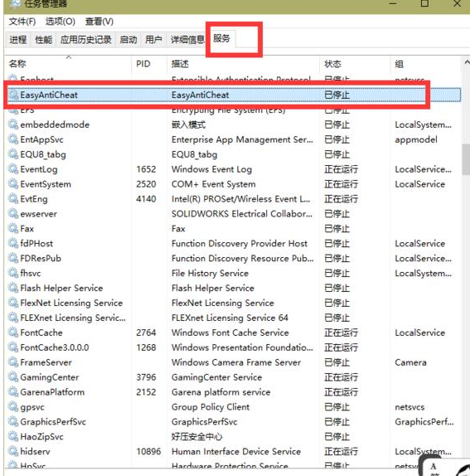The image size is (470, 476).
Task: Click the service icon next to GamingCenter
Action: [13, 377]
